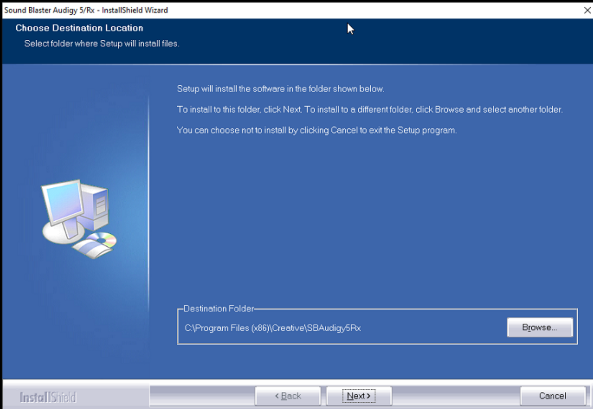Click the monitor screen in the computer graphic
This screenshot has height=409, width=593.
(63, 203)
